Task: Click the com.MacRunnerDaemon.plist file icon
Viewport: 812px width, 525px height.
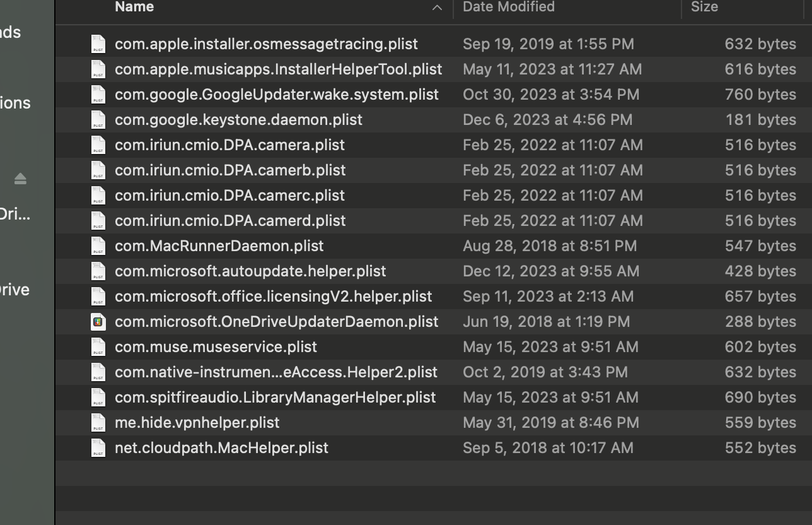Action: pos(98,246)
